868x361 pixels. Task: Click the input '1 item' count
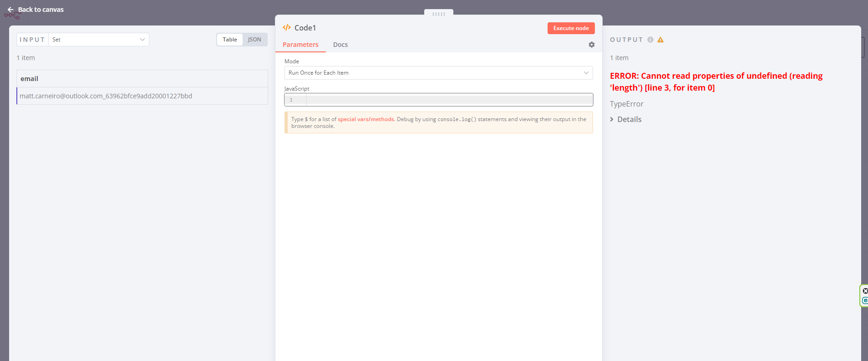coord(25,58)
